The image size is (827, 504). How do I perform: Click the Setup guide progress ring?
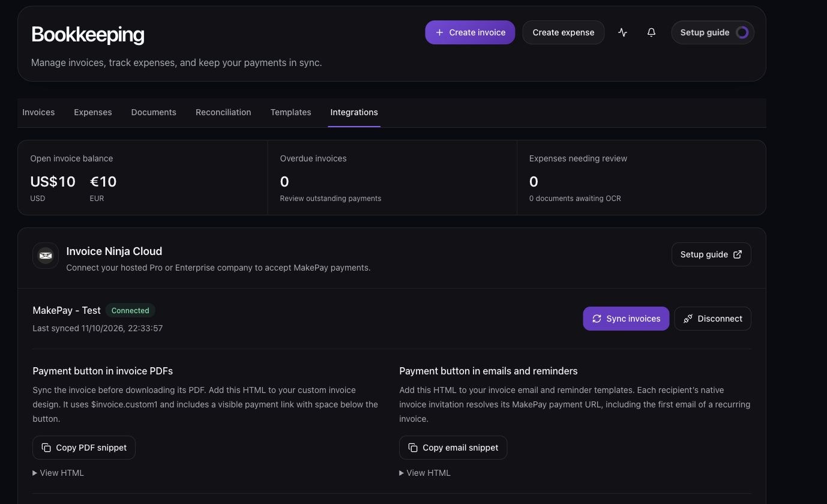click(x=742, y=32)
